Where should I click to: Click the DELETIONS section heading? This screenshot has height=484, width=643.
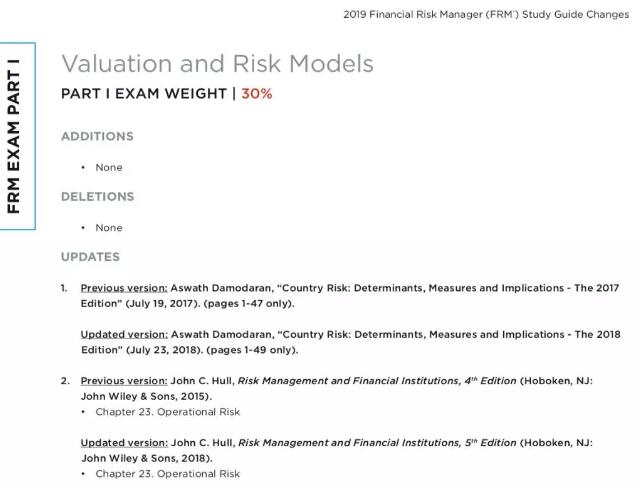pyautogui.click(x=97, y=197)
